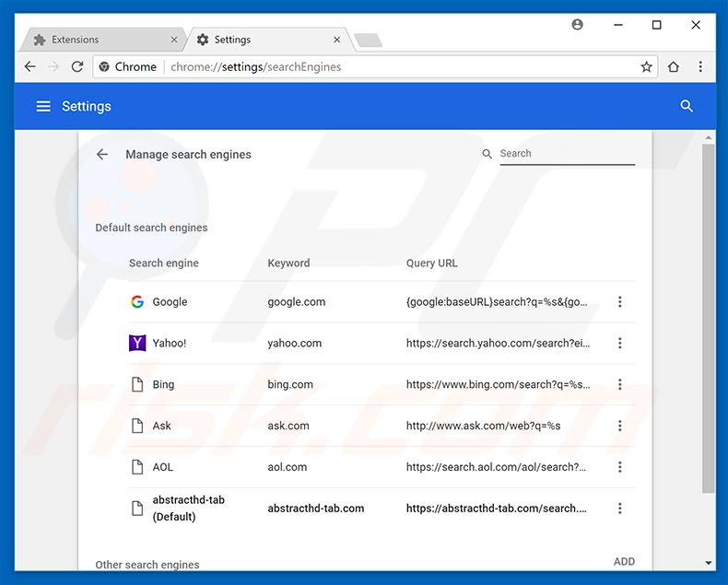Open more actions for Bing
Viewport: 728px width, 585px height.
[619, 384]
